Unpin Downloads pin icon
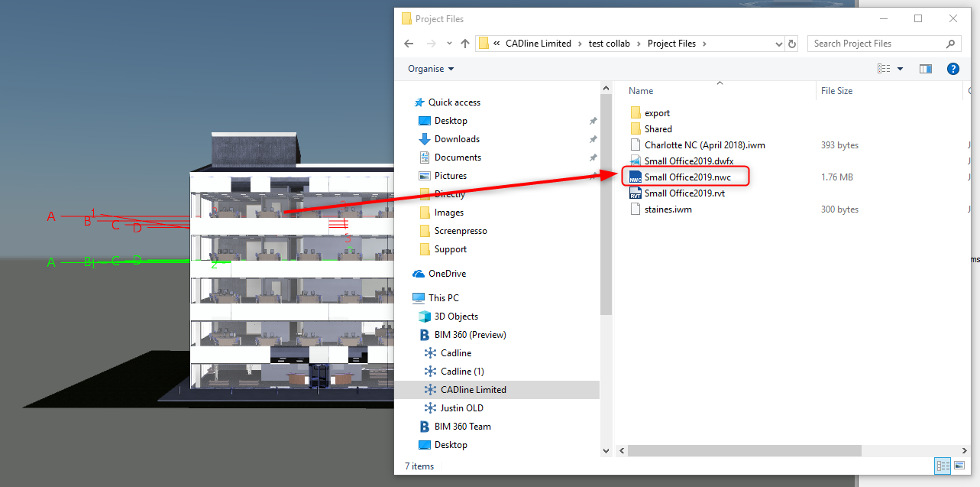The width and height of the screenshot is (980, 487). tap(593, 139)
